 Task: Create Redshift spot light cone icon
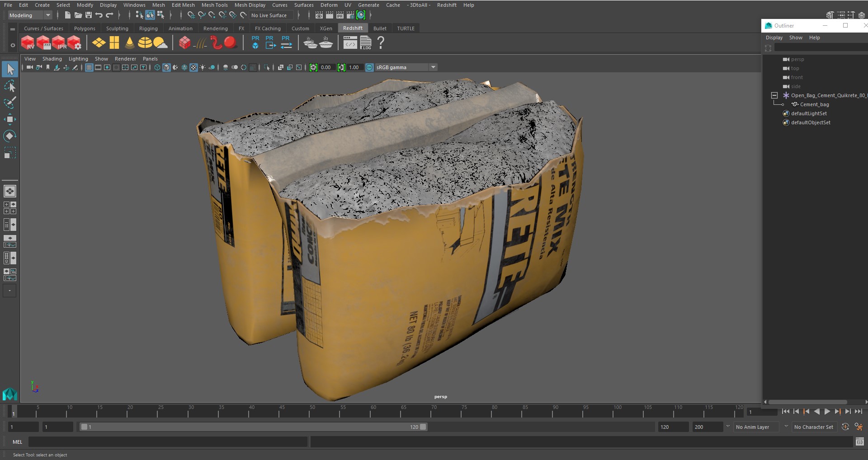tap(130, 43)
